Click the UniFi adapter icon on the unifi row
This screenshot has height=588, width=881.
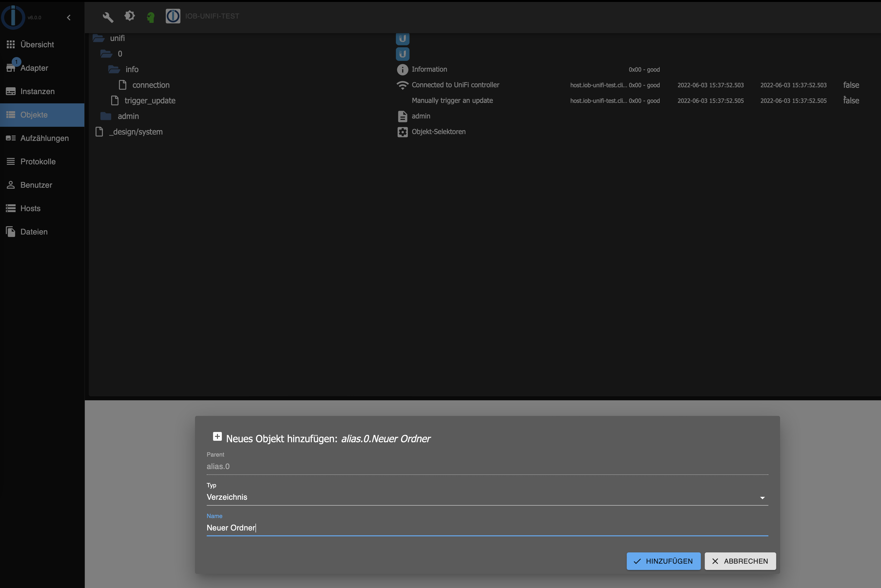tap(402, 38)
